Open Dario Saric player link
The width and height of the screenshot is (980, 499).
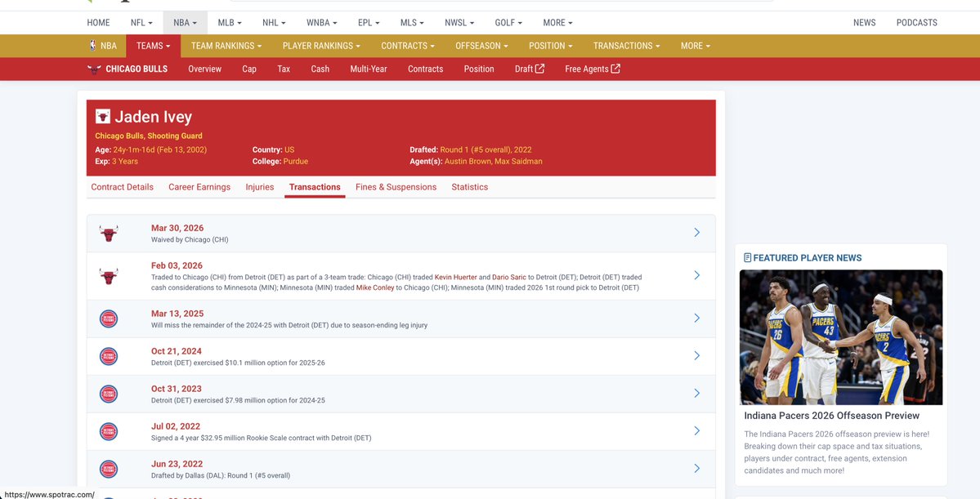(x=508, y=278)
